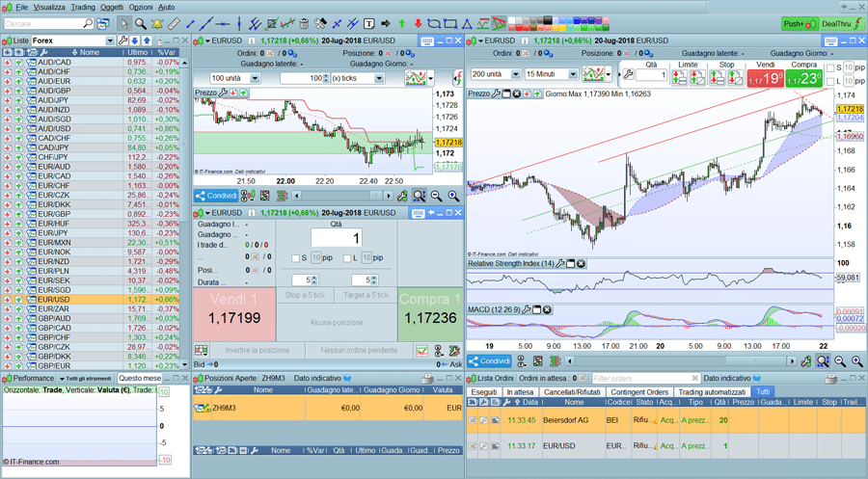This screenshot has width=868, height=479.
Task: Open Forex list dropdown
Action: pyautogui.click(x=110, y=40)
